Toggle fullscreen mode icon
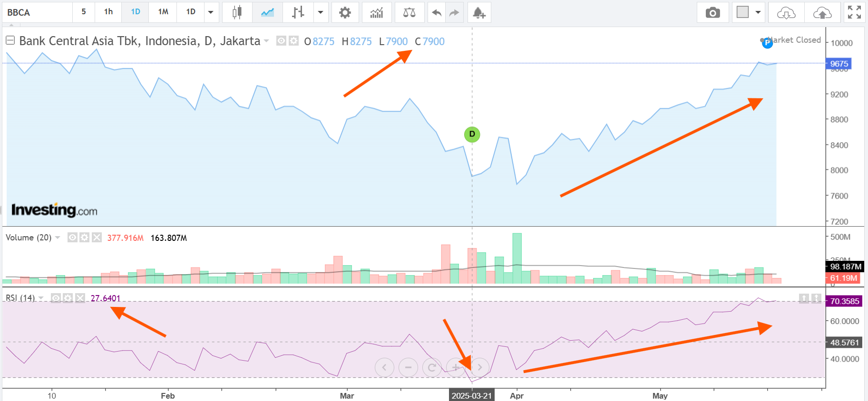Screen dimensions: 868x401 [854, 12]
